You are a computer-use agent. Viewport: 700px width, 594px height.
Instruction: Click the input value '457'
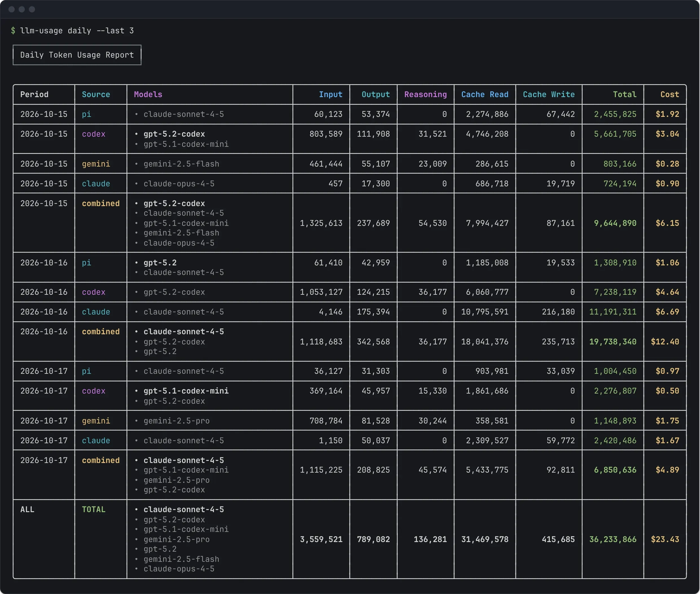(335, 184)
